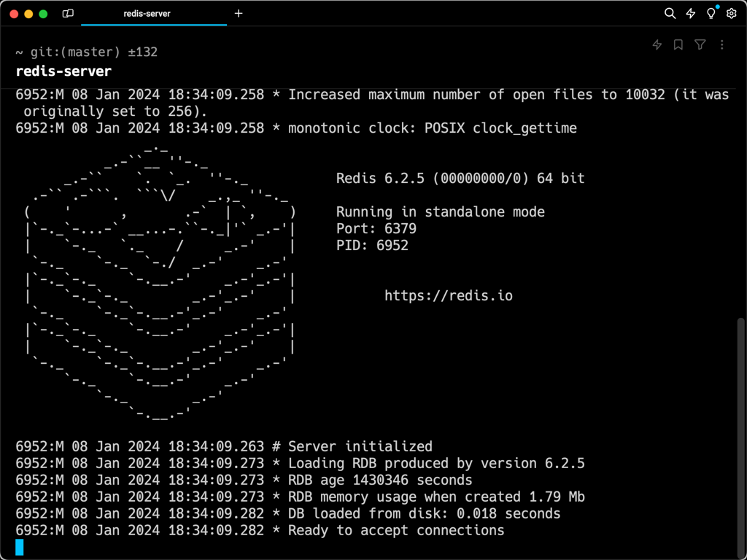Screen dimensions: 747x560
Task: Select the git master branch label
Action: pyautogui.click(x=73, y=52)
